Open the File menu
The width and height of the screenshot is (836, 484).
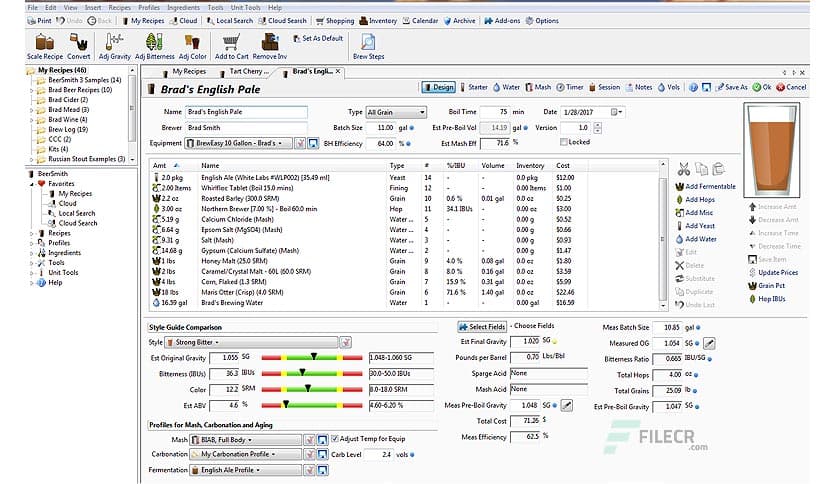(x=33, y=7)
